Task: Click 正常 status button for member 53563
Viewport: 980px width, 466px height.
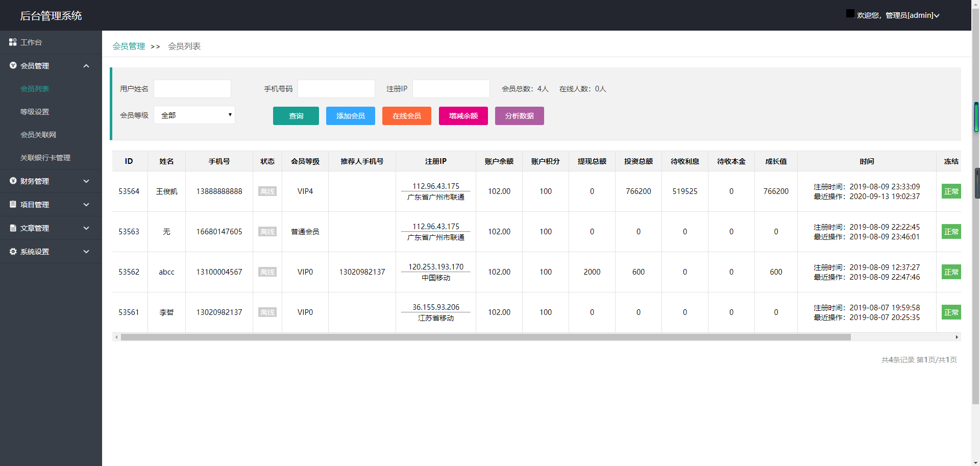Action: click(x=951, y=232)
